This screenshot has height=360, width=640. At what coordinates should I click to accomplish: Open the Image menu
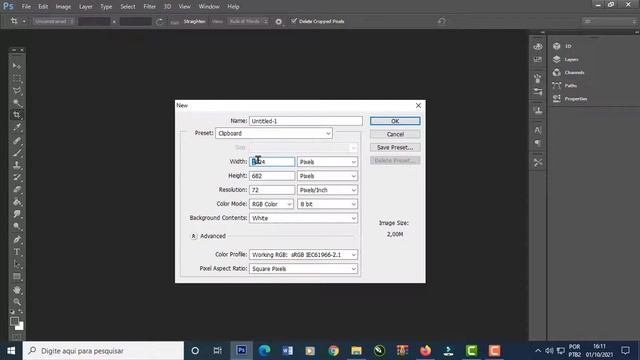coord(63,7)
